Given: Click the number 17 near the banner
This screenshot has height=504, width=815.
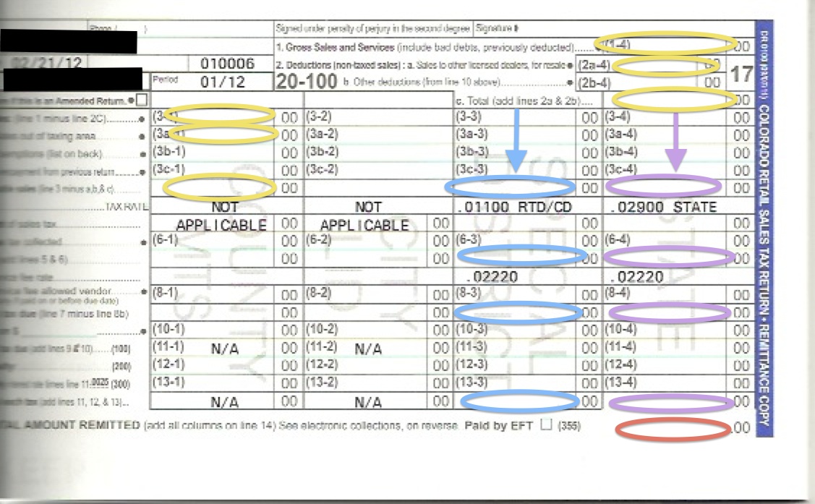Looking at the screenshot, I should coord(742,74).
